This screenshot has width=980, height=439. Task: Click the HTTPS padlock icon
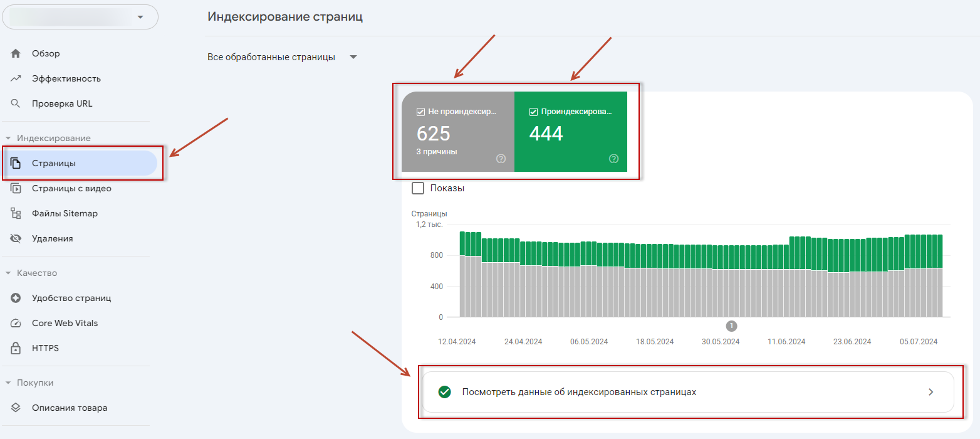click(x=16, y=348)
